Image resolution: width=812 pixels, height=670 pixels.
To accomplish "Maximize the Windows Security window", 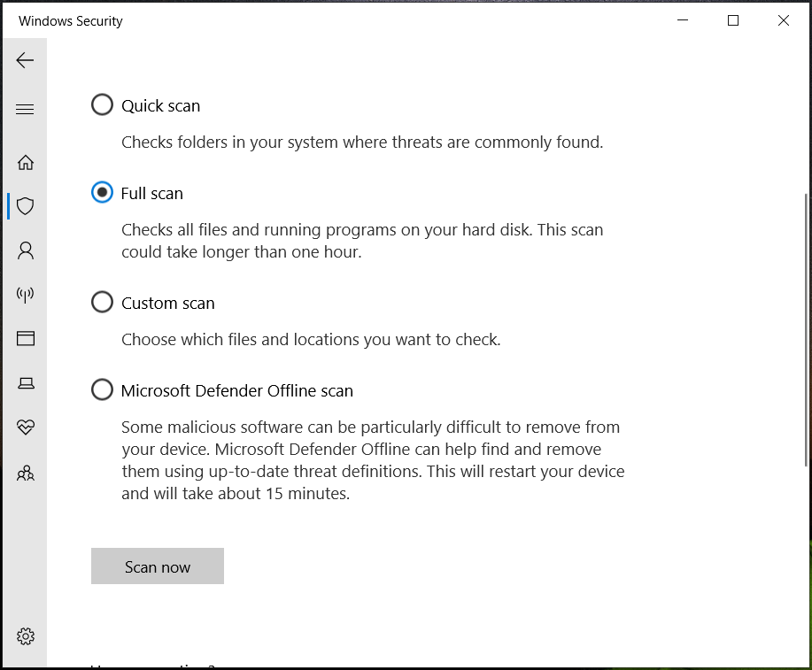I will click(733, 20).
